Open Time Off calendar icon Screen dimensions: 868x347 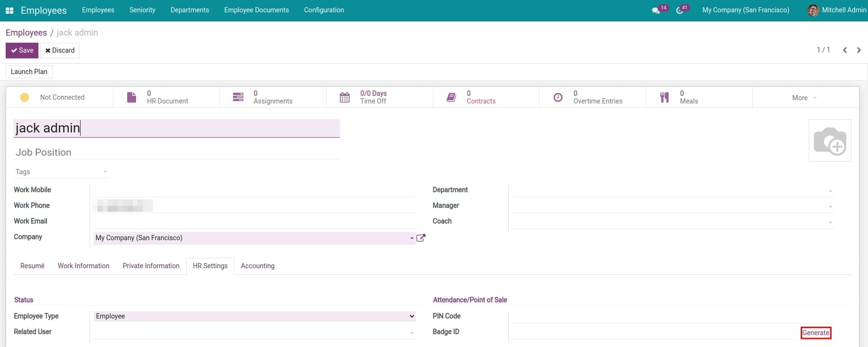pos(345,97)
